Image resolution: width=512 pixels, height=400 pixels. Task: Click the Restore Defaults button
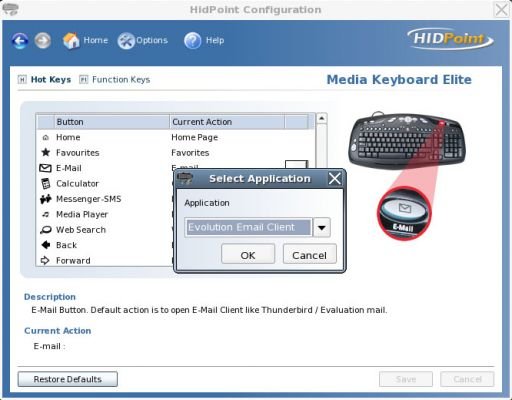click(68, 379)
